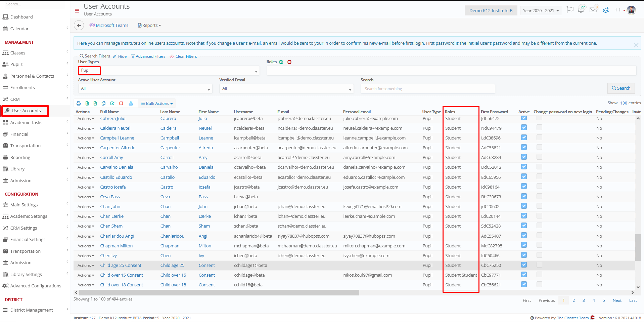
Task: Open the Reports dropdown menu
Action: click(150, 26)
